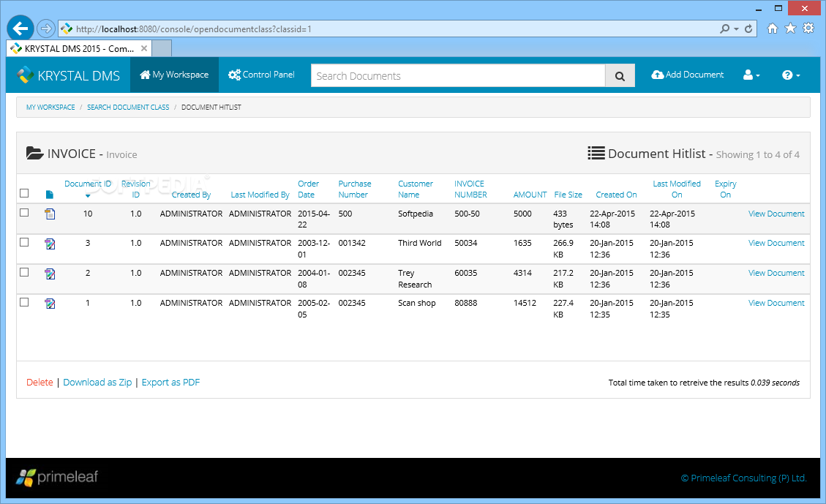The image size is (826, 504).
Task: Click the file icon for the Scan shop row
Action: [x=50, y=304]
